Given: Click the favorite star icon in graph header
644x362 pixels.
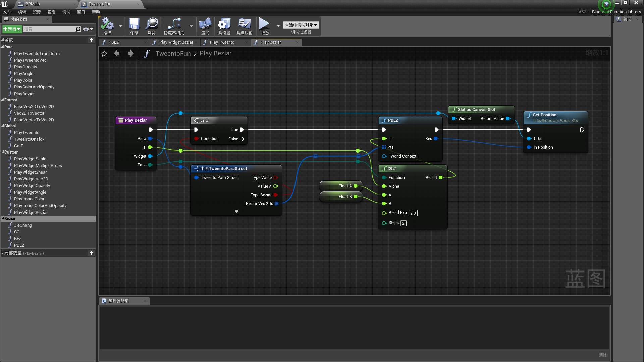Looking at the screenshot, I should pos(104,54).
